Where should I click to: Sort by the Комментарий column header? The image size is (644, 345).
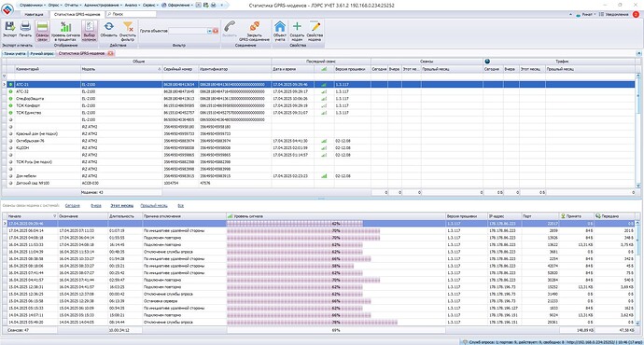click(48, 69)
